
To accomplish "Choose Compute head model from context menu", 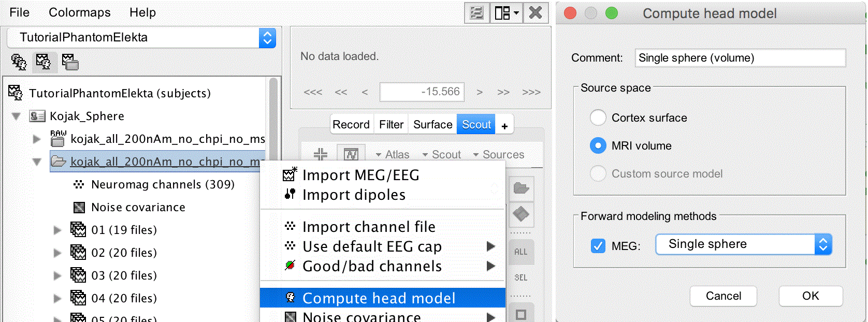I will 379,298.
